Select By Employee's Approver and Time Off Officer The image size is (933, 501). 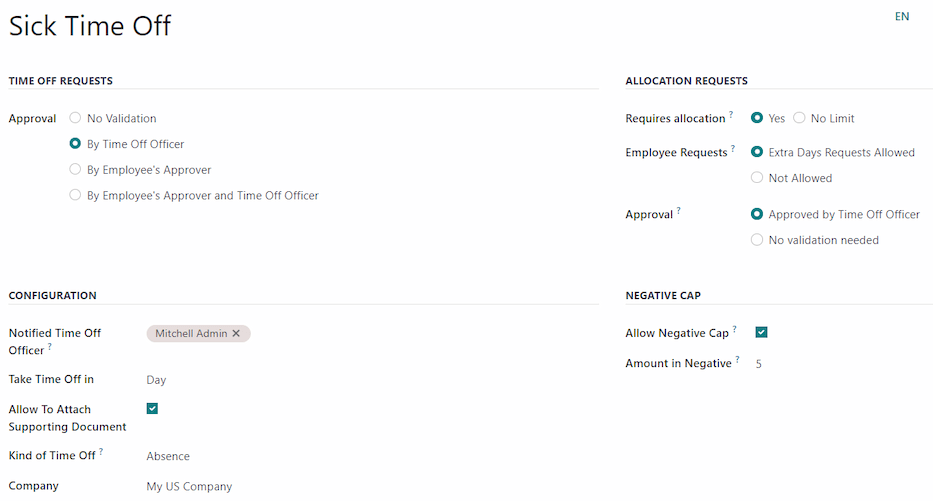click(75, 196)
